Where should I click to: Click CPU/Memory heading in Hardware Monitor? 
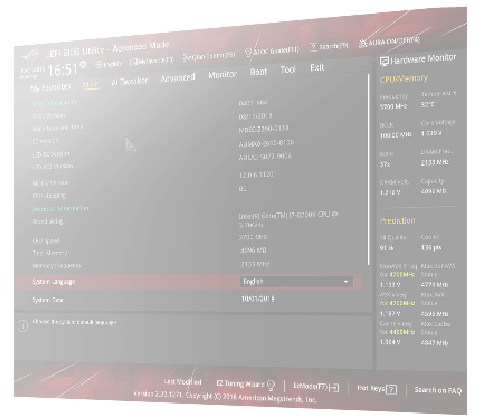pyautogui.click(x=404, y=79)
